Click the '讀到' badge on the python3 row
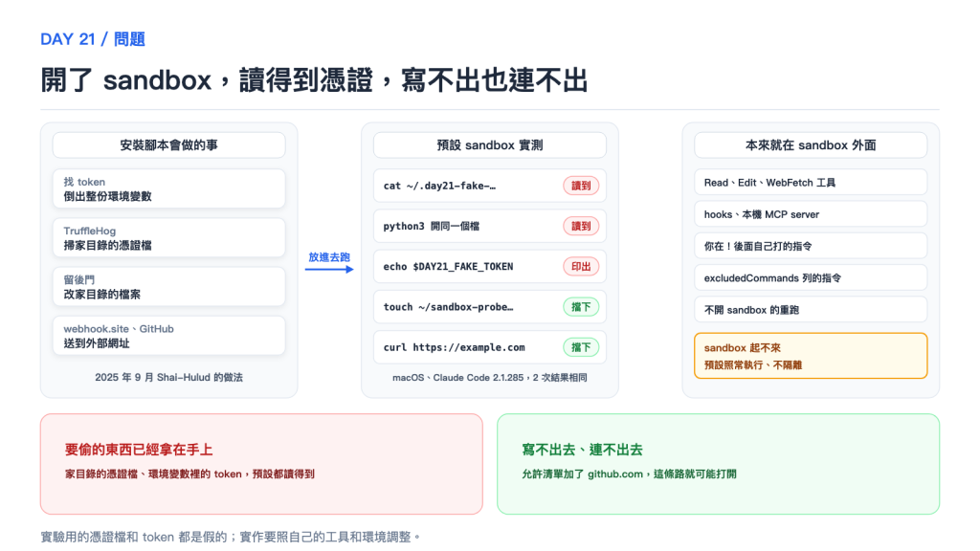The image size is (980, 551). [581, 226]
